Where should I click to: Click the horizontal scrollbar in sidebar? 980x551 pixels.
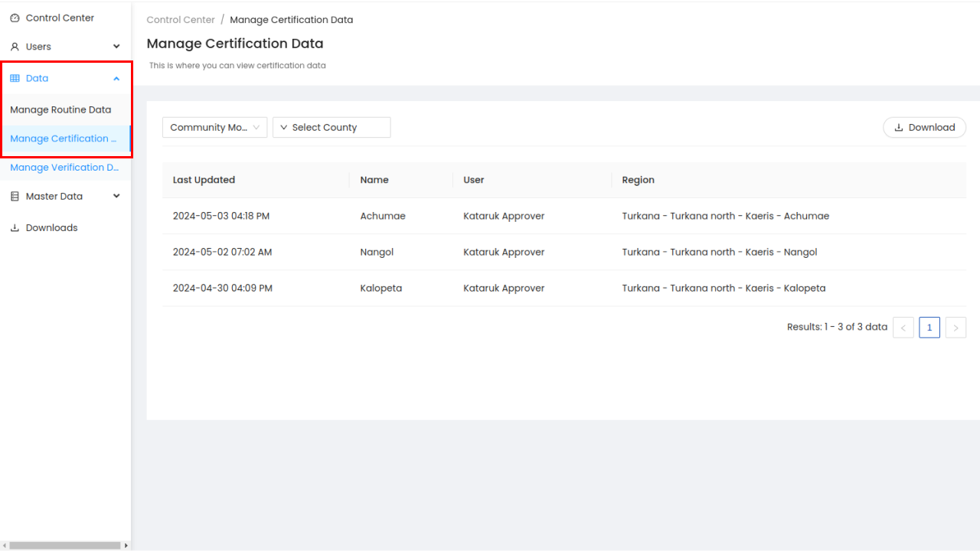pyautogui.click(x=64, y=546)
